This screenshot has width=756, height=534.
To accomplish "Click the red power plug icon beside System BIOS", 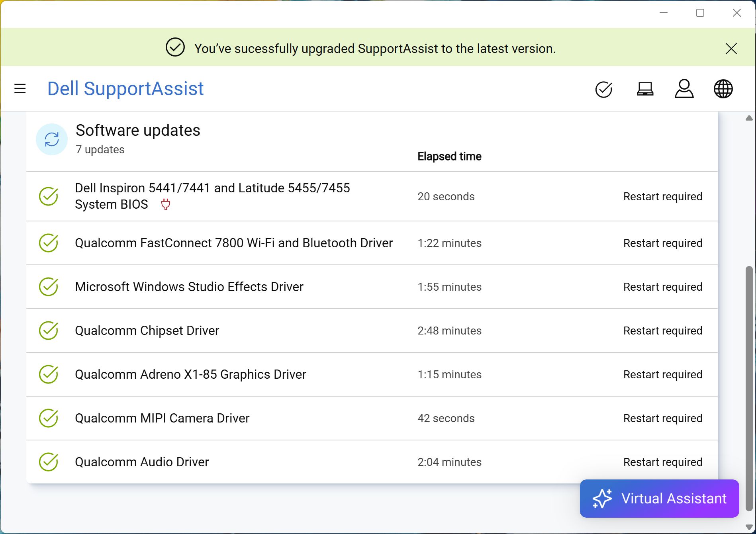I will click(x=165, y=204).
